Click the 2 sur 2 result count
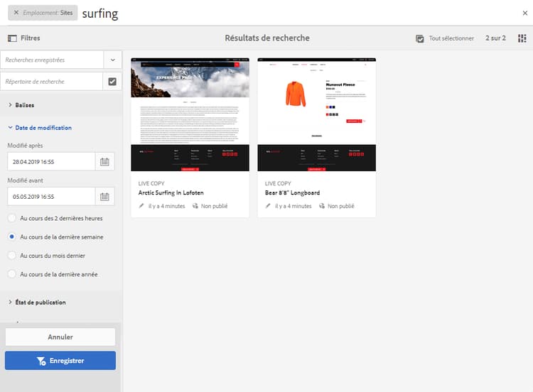The image size is (533, 392). (495, 38)
